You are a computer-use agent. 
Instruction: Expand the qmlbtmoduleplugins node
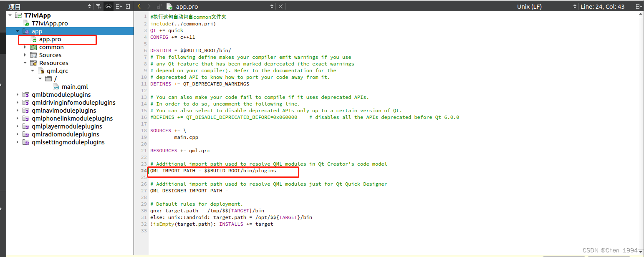(17, 95)
